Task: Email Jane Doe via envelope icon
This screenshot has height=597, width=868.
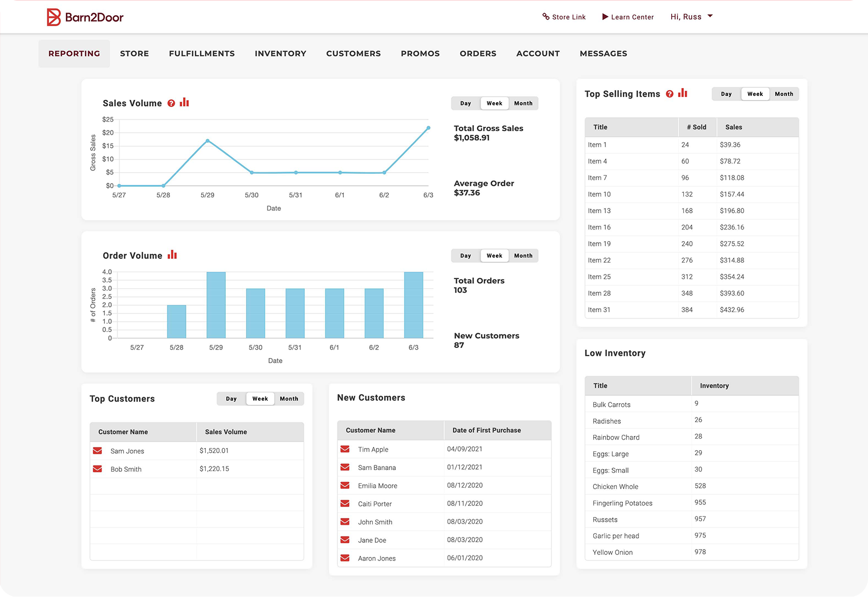Action: click(x=345, y=540)
